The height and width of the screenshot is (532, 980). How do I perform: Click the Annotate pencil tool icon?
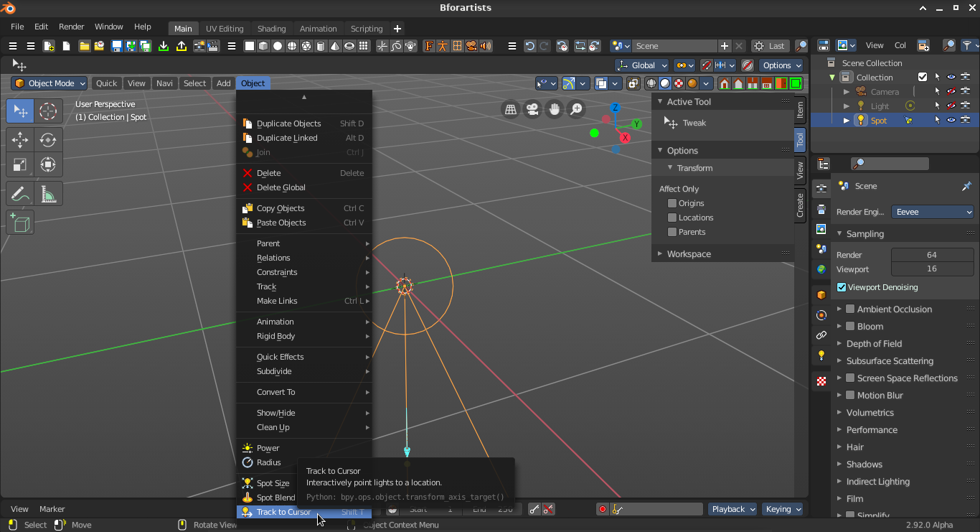(20, 194)
